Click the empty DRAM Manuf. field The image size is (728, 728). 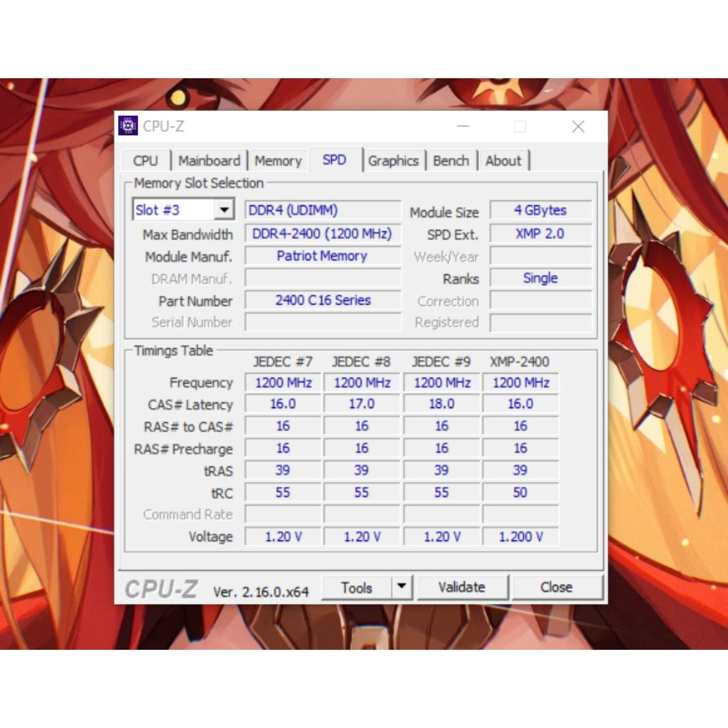pyautogui.click(x=323, y=278)
